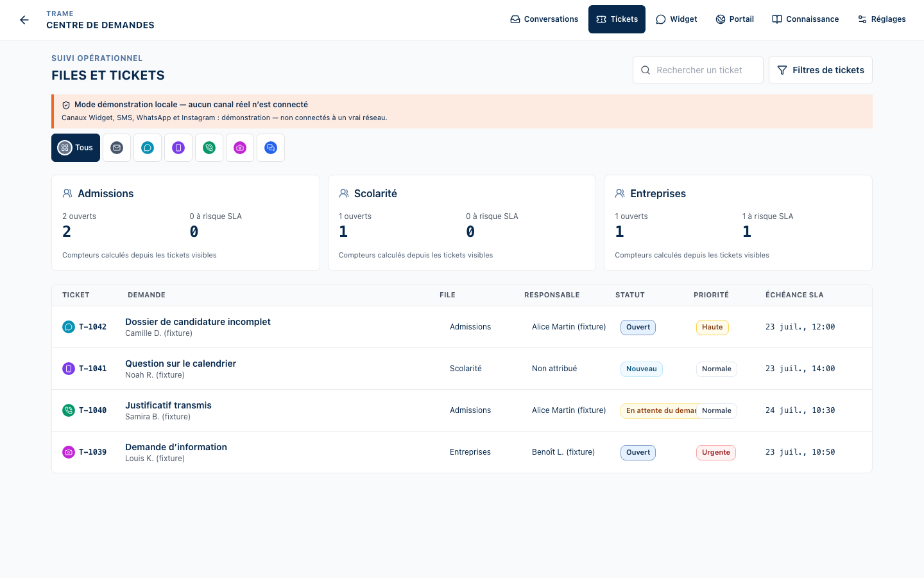
Task: Choose the pink camera Instagram channel filter
Action: click(240, 148)
